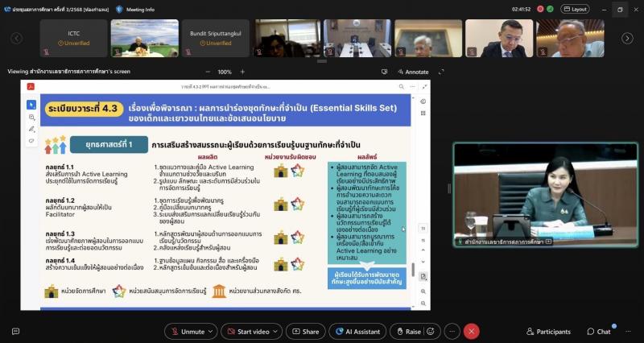This screenshot has height=343, width=644.
Task: Go to next PDF page arrow
Action: tap(423, 262)
